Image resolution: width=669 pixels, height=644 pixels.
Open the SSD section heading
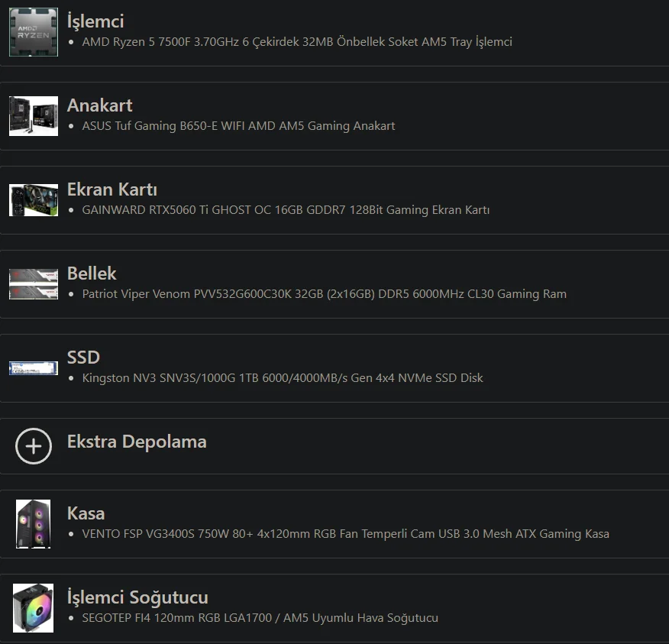coord(83,358)
